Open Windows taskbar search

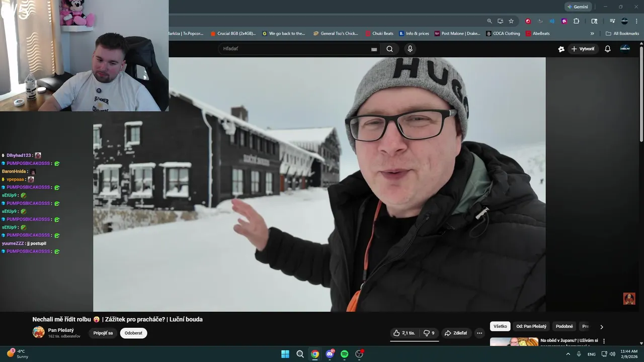pyautogui.click(x=300, y=354)
